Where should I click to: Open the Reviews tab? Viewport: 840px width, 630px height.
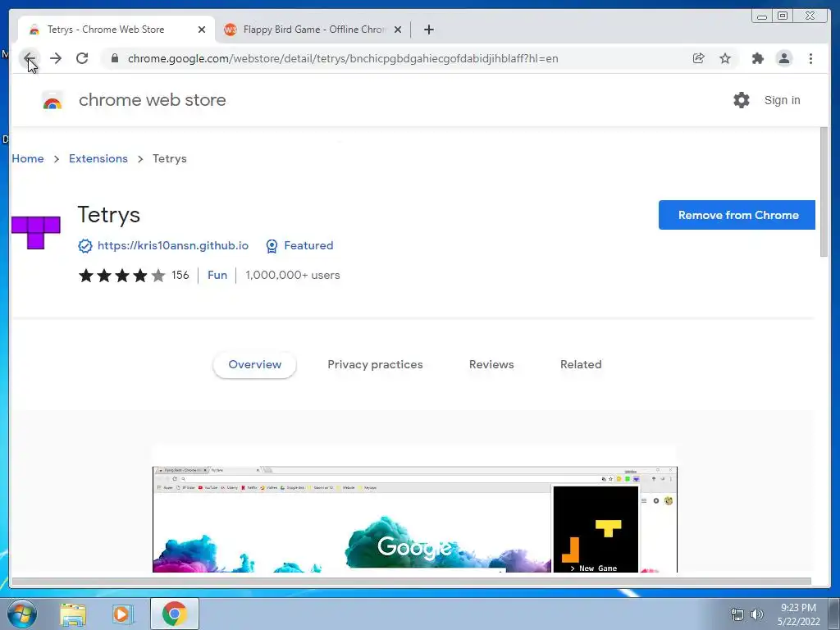[x=491, y=365]
